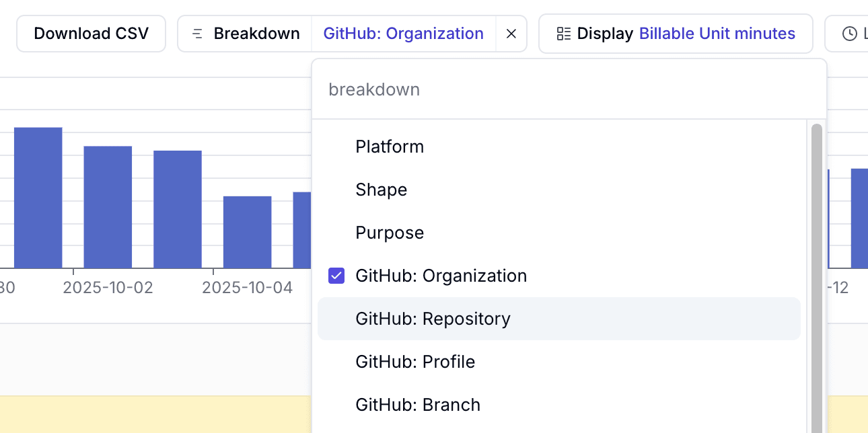This screenshot has width=868, height=433.
Task: Enable the Platform breakdown option
Action: pos(390,147)
